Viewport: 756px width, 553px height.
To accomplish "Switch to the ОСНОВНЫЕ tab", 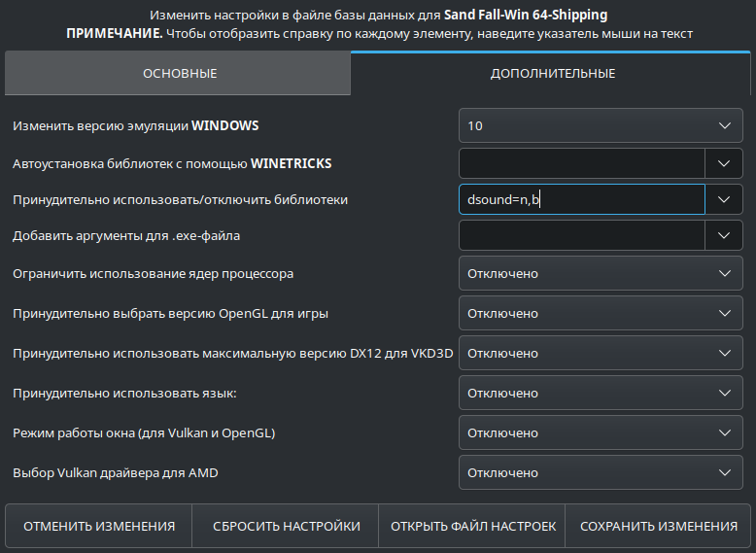I will pyautogui.click(x=178, y=73).
